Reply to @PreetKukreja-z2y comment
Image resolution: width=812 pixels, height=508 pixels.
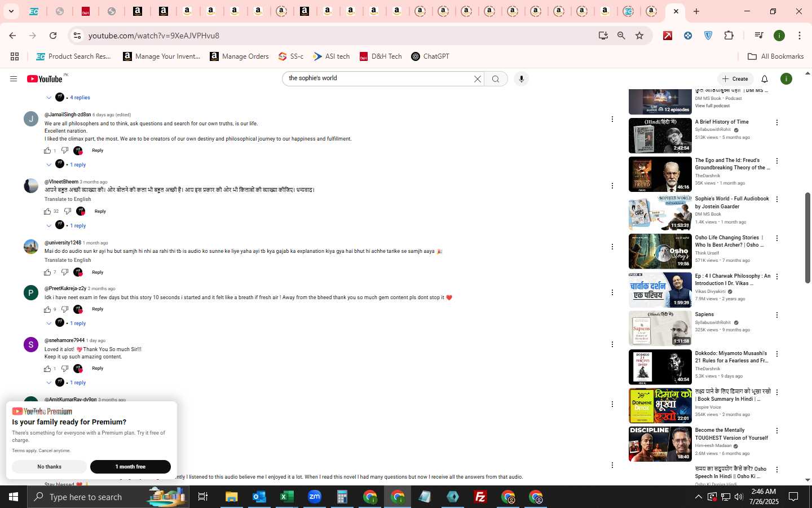(x=98, y=309)
